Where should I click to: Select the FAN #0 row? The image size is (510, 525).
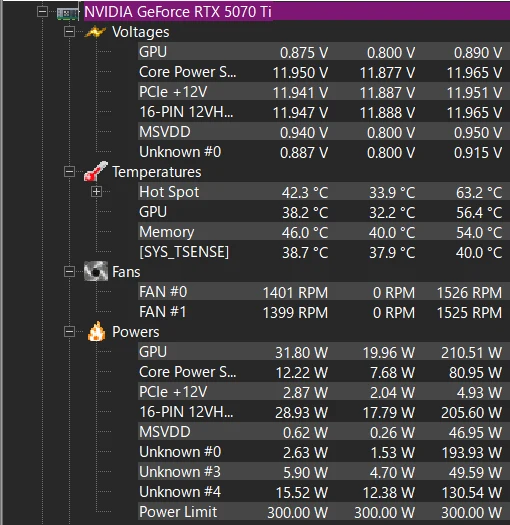323,292
